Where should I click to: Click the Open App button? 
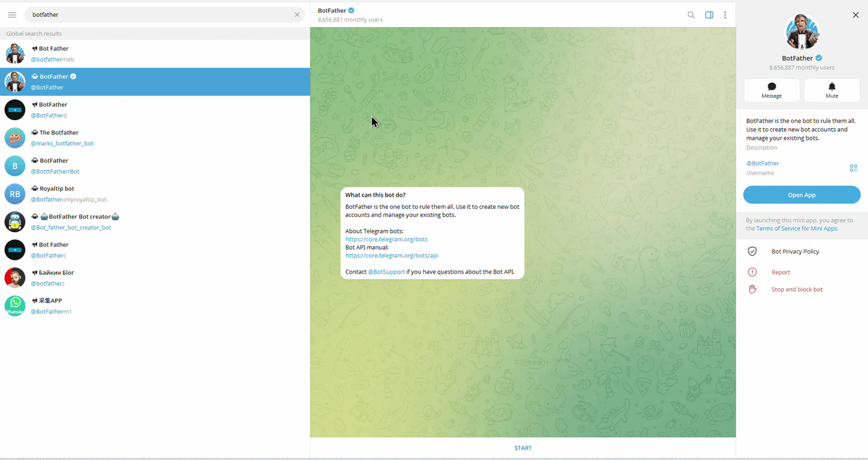click(x=802, y=195)
